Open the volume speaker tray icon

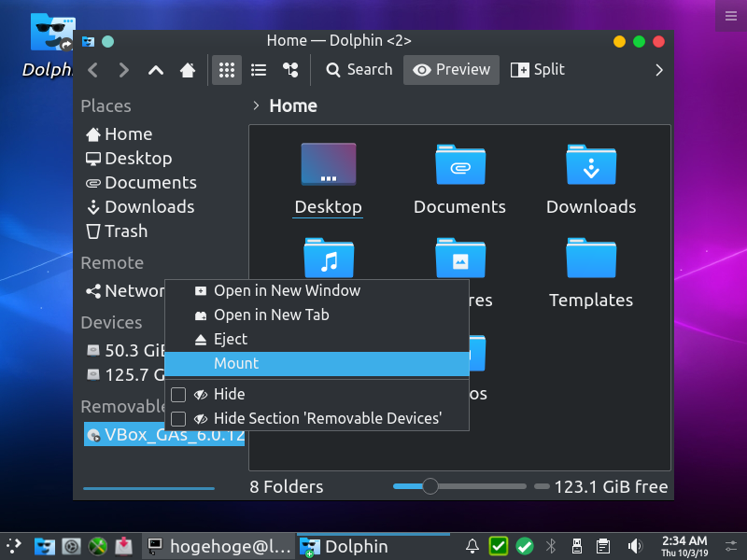(x=635, y=546)
